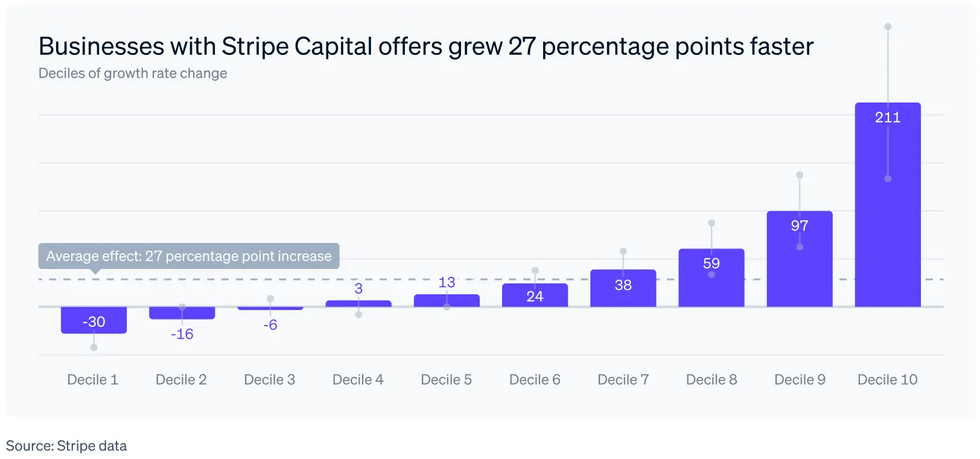Select the 'Decile 5' axis label
This screenshot has height=459, width=980.
[x=446, y=379]
